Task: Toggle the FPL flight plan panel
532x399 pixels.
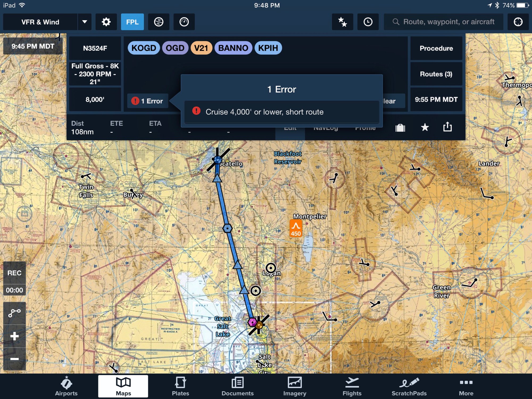Action: click(132, 22)
